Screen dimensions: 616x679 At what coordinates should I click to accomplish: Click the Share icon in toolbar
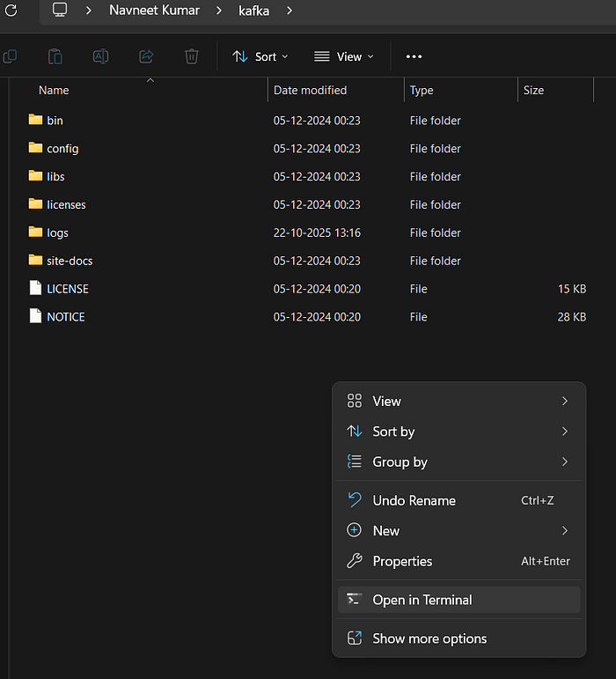pos(146,56)
